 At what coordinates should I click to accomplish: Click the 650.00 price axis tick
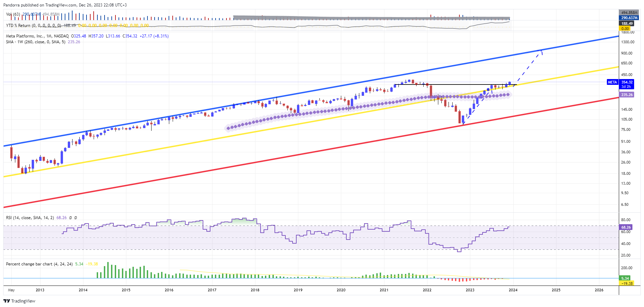(x=627, y=63)
